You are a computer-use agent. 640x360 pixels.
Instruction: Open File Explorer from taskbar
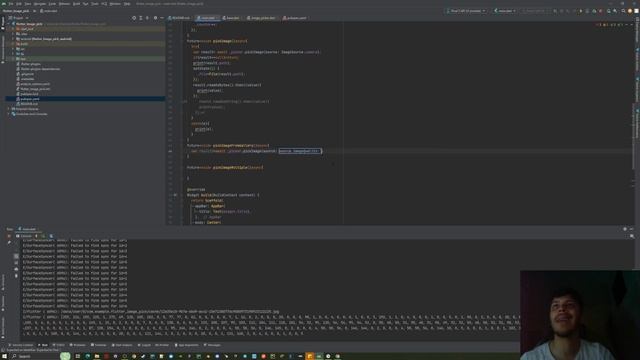pyautogui.click(x=97, y=356)
